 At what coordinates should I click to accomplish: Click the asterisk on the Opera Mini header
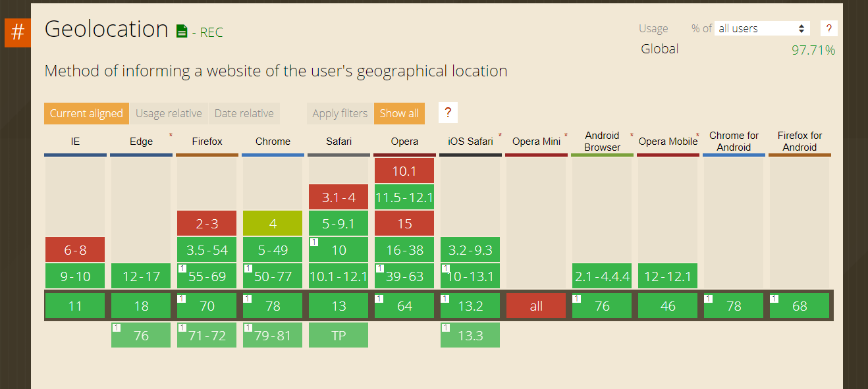point(566,135)
